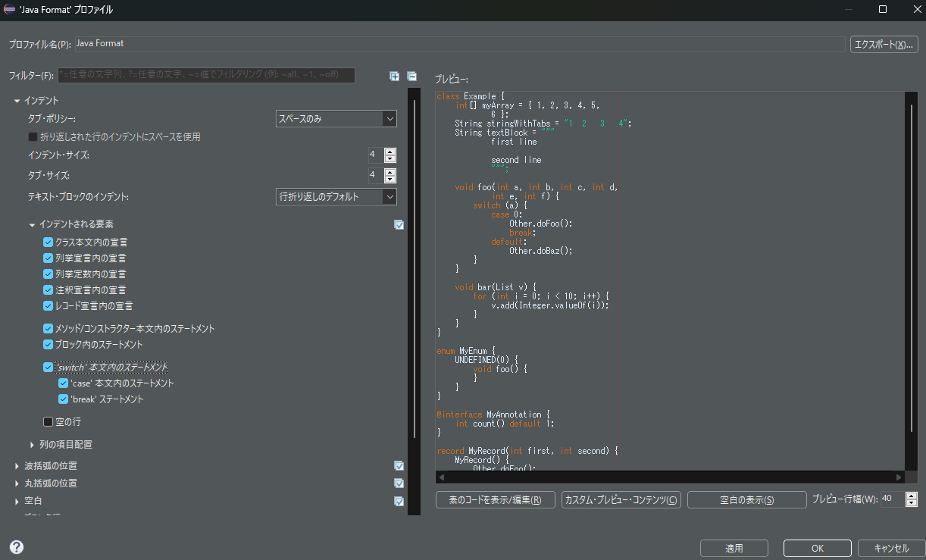Click the preview icon beside 丸括弧の位置
Screen dimensions: 926x560
[399, 483]
